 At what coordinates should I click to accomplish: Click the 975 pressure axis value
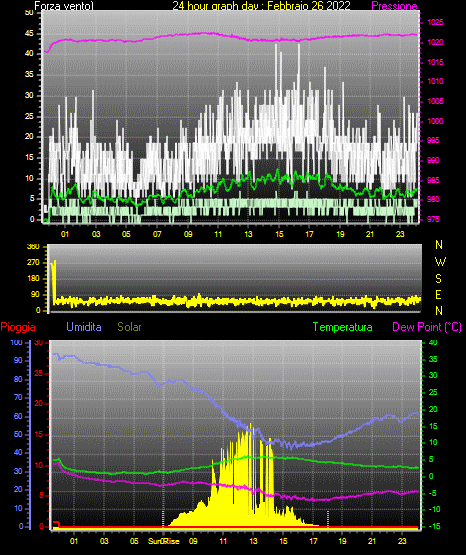click(x=433, y=219)
